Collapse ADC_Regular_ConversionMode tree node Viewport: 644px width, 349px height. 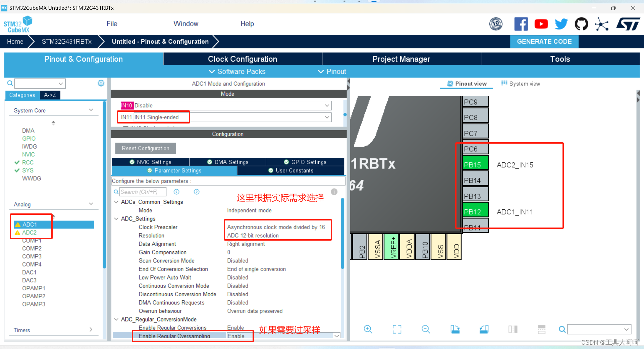(x=116, y=319)
